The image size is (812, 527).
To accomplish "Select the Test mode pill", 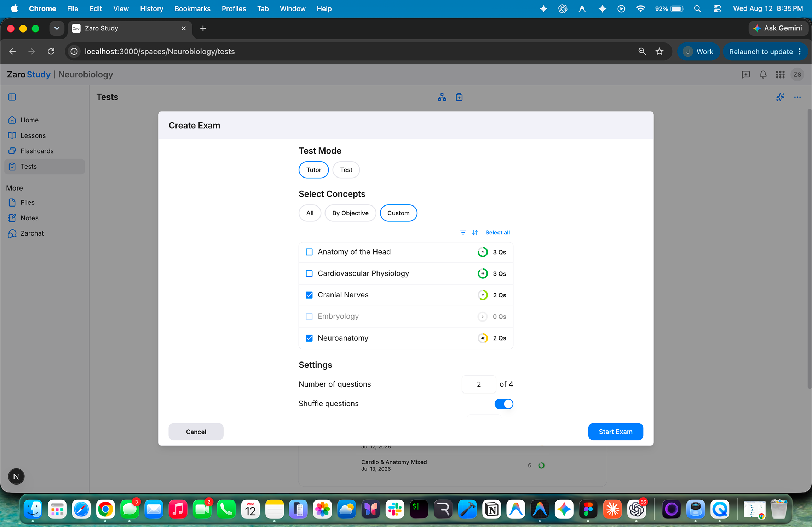I will (346, 170).
